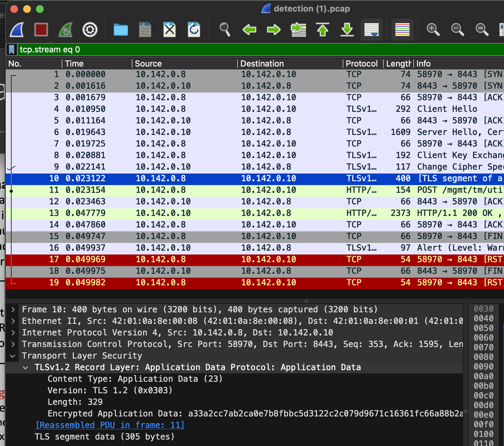
Task: Stop capturing packets red square button
Action: [41, 30]
